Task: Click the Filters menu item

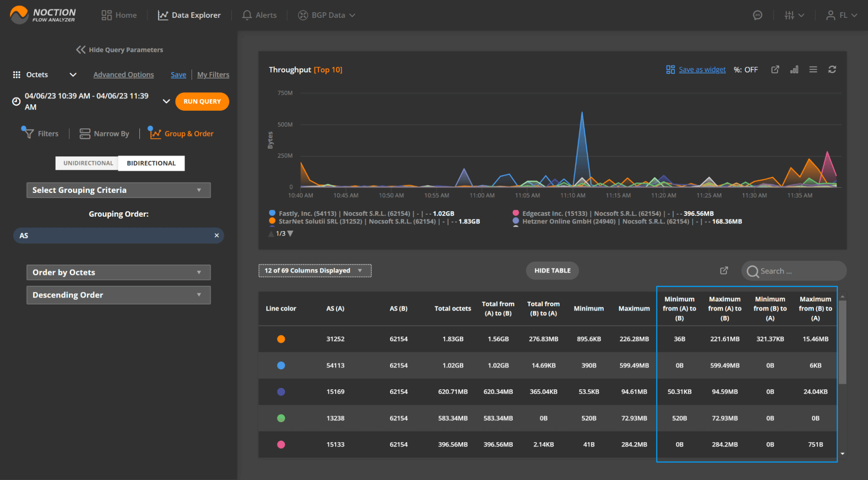Action: pos(41,133)
